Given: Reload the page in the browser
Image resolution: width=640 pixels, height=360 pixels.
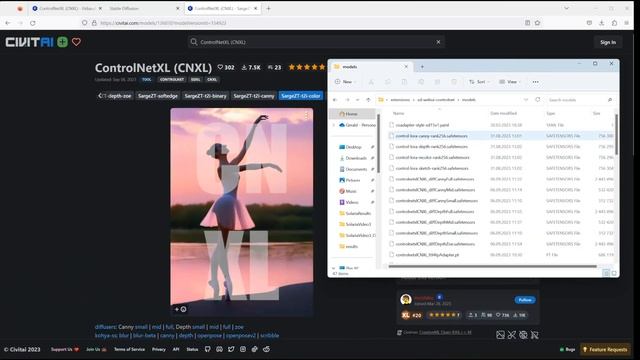Looking at the screenshot, I should coord(33,23).
